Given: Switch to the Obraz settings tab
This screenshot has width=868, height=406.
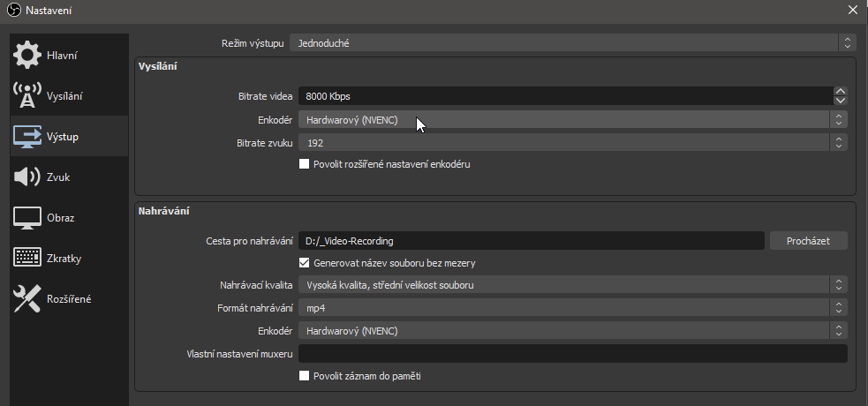Looking at the screenshot, I should 60,217.
